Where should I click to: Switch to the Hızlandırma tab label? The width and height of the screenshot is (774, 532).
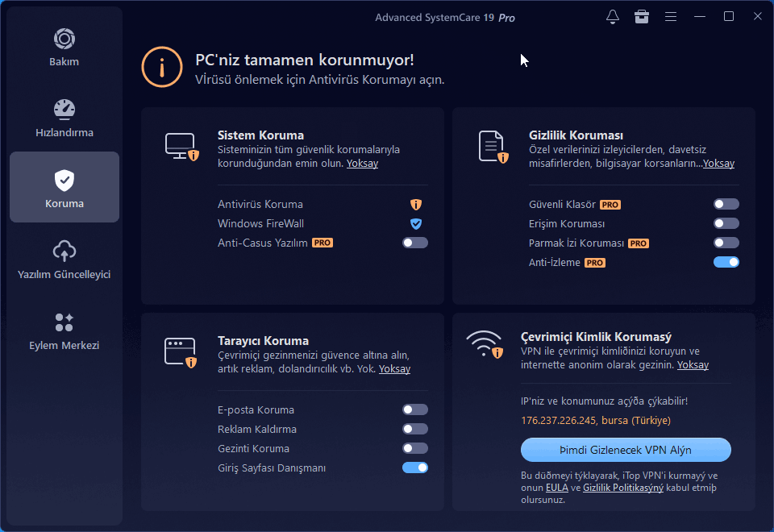point(64,133)
